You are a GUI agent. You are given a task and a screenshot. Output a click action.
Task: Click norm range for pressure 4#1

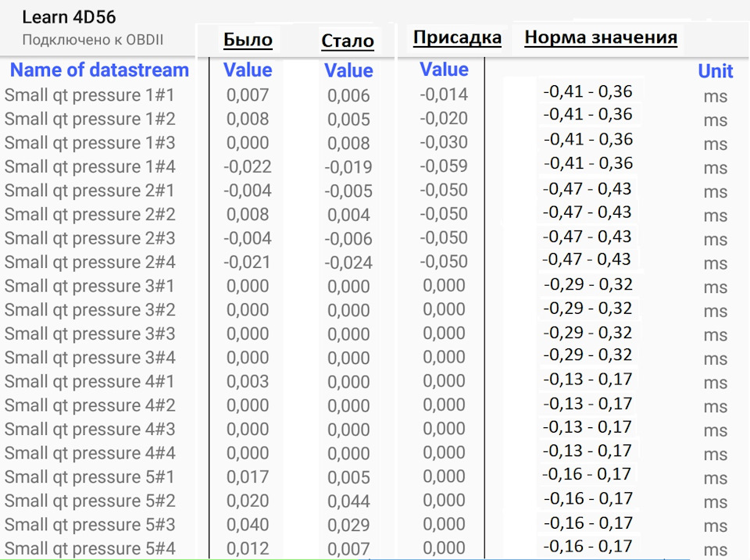click(x=587, y=380)
